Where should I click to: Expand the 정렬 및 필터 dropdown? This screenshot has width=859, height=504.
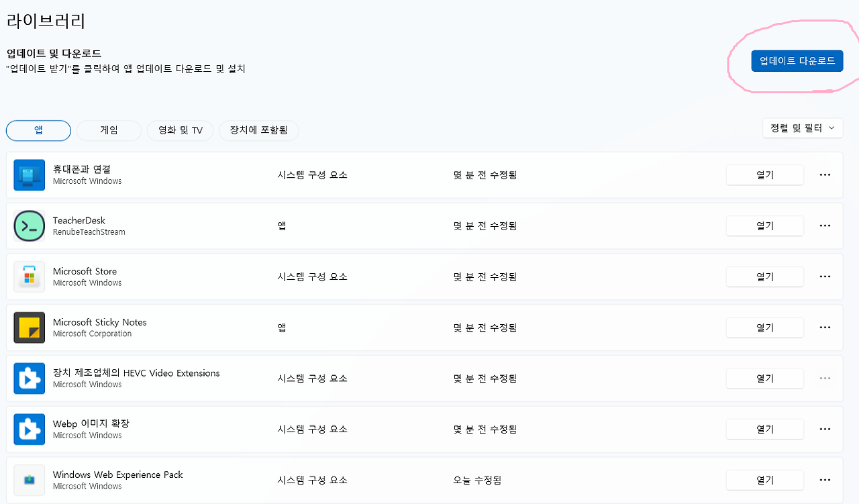[x=803, y=128]
